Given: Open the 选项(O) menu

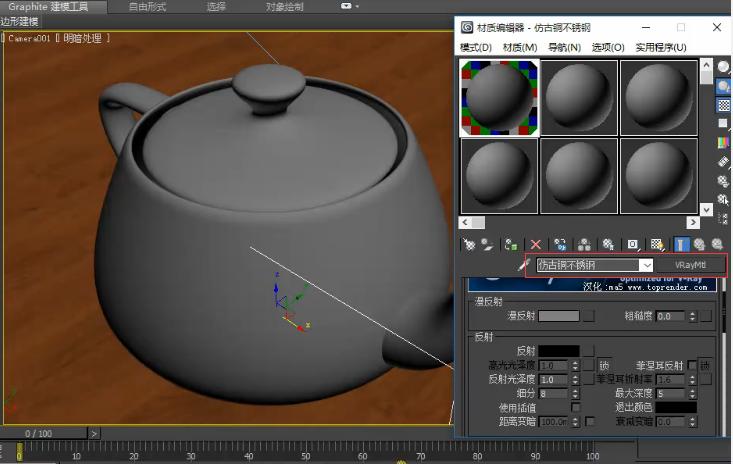Looking at the screenshot, I should [x=608, y=47].
